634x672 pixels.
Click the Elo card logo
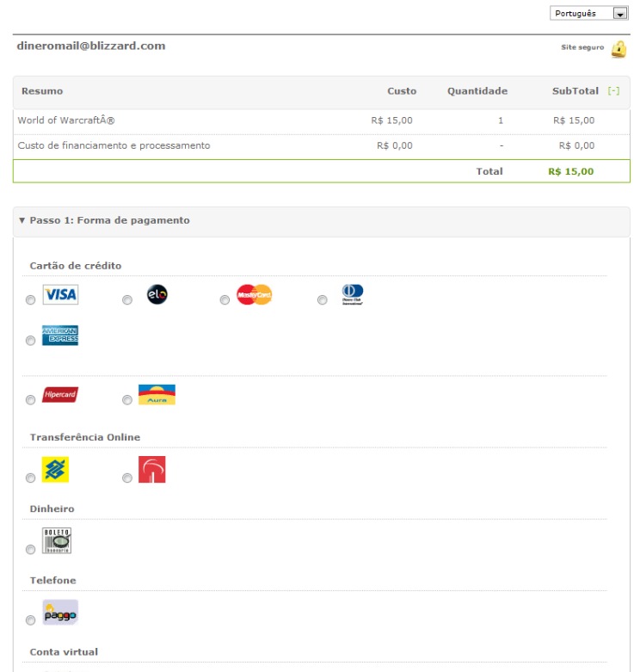157,294
